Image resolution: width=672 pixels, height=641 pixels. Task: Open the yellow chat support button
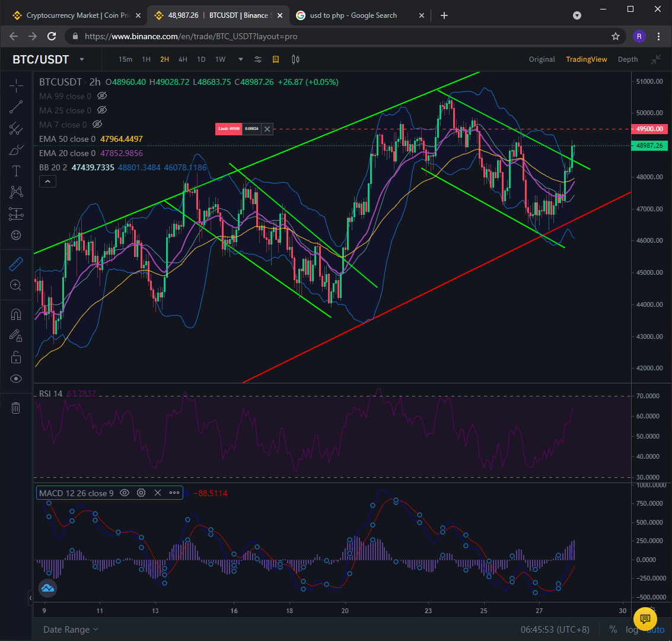(x=645, y=619)
